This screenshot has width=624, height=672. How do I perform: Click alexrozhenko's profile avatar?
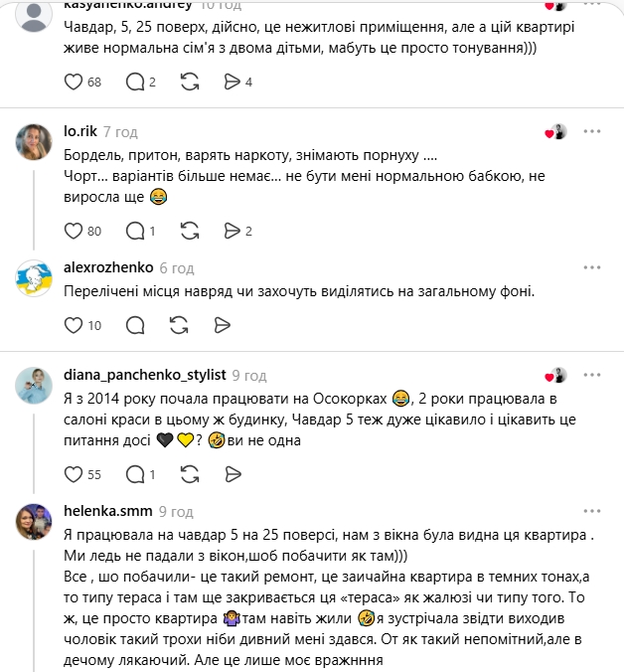click(35, 279)
